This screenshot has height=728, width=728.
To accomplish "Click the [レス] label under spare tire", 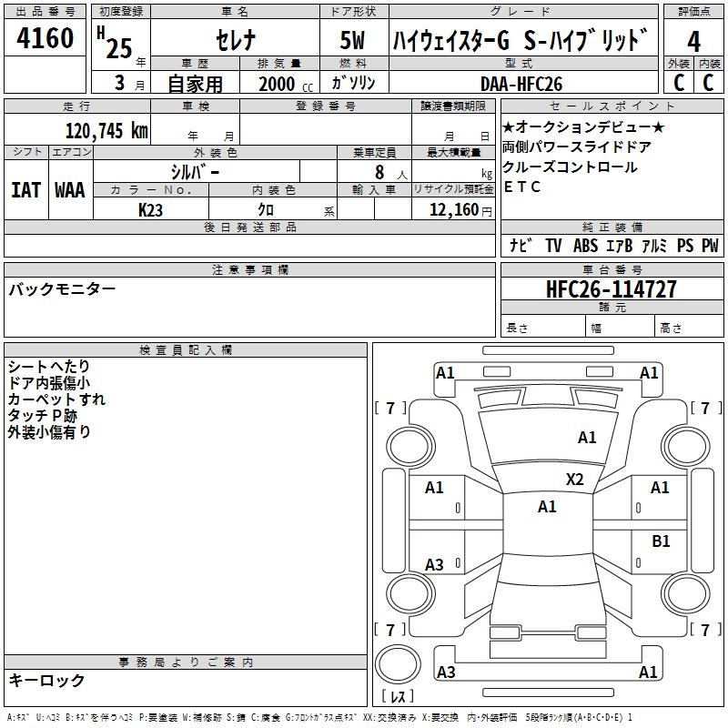I will [398, 698].
